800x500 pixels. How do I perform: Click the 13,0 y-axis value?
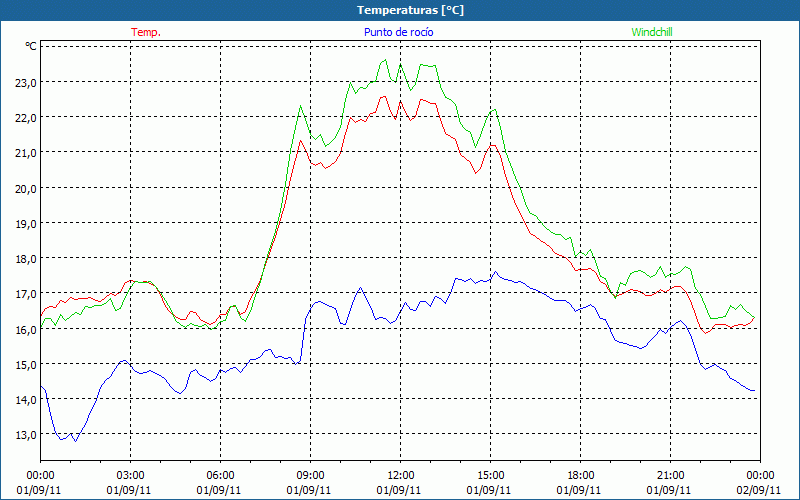(26, 436)
